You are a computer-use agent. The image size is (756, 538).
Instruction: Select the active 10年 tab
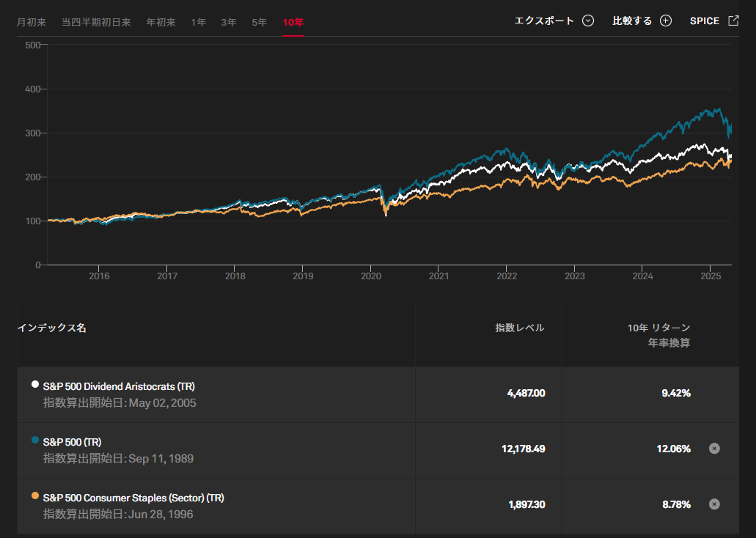[x=293, y=22]
